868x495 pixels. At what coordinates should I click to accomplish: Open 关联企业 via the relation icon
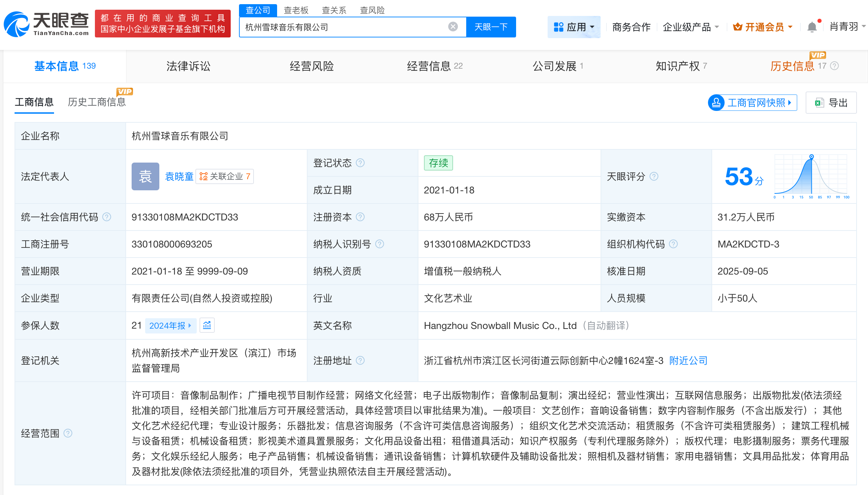[204, 176]
